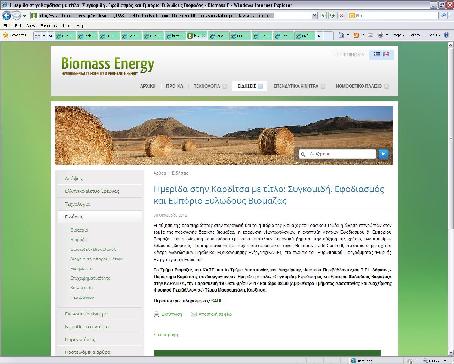Click into the browser address bar
The width and height of the screenshot is (454, 364).
[171, 16]
